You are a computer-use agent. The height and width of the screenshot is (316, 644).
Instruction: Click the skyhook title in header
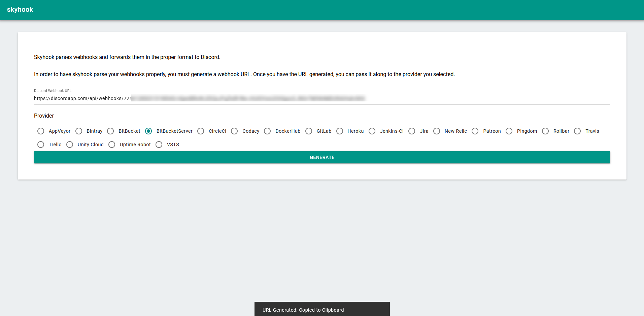click(x=20, y=10)
